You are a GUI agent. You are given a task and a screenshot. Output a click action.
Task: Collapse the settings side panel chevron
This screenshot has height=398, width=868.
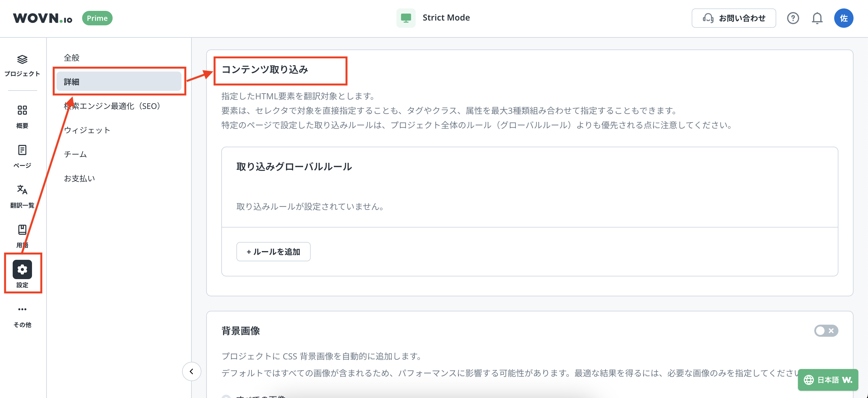191,371
